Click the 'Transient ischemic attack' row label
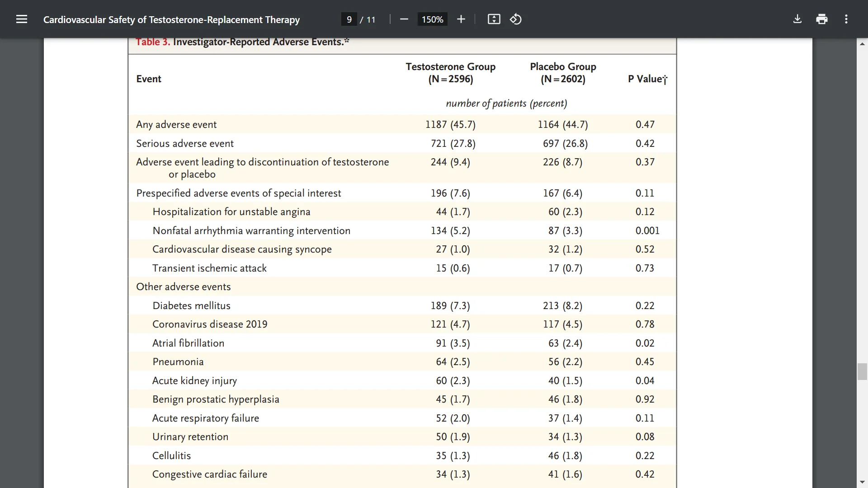The height and width of the screenshot is (488, 868). [x=209, y=268]
